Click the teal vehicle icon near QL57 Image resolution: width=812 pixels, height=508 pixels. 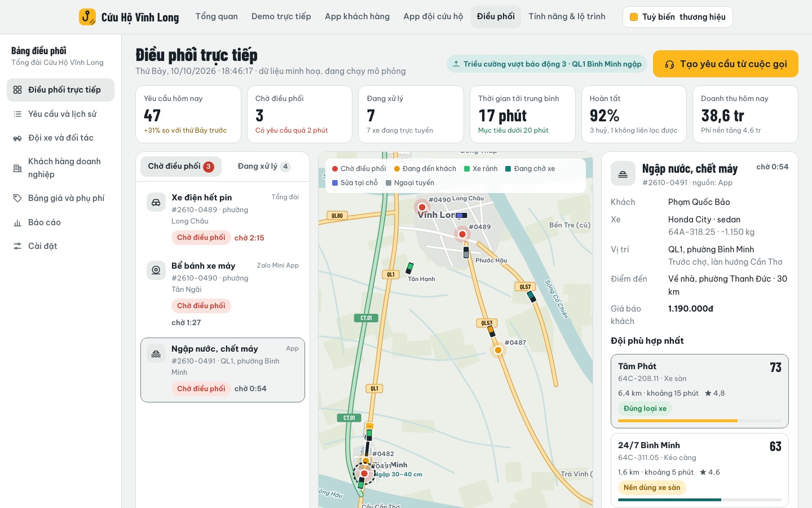pos(531,296)
